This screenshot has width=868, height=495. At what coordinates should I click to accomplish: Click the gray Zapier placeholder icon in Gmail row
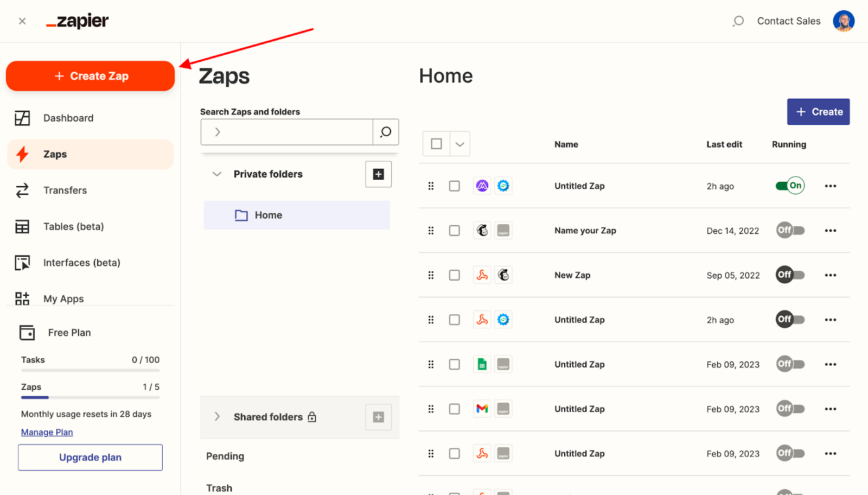point(503,409)
